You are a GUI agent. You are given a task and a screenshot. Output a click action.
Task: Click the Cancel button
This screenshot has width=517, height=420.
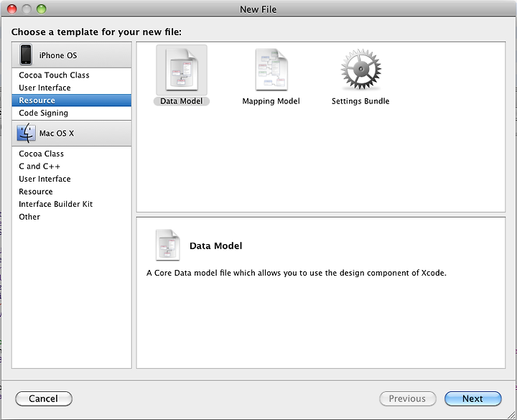point(44,398)
